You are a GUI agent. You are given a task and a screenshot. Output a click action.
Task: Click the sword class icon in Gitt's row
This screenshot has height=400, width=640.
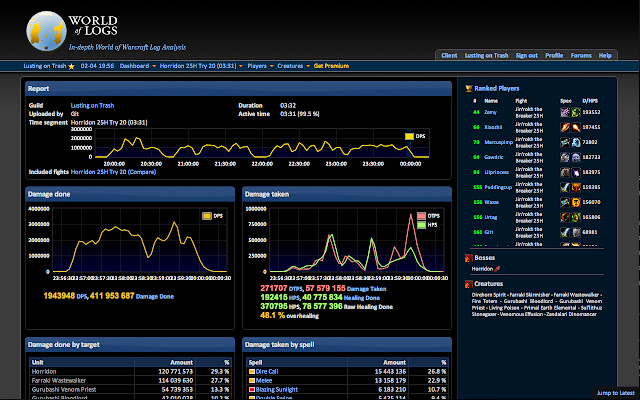[565, 232]
